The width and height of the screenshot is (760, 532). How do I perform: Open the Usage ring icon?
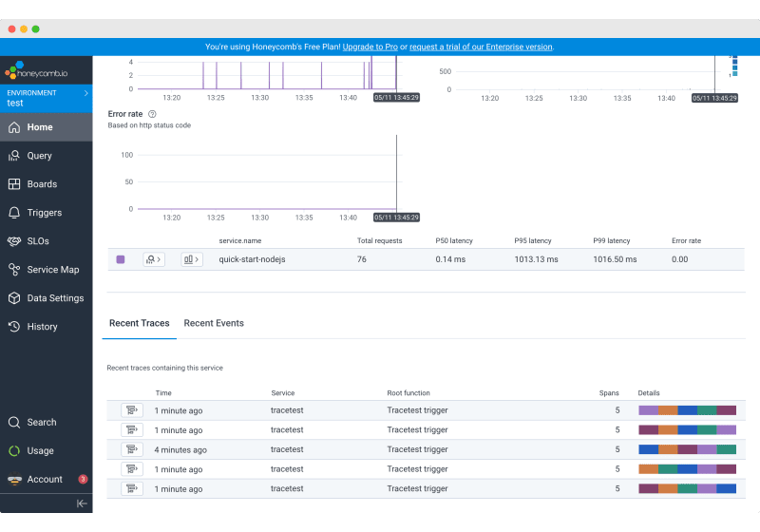click(x=14, y=450)
